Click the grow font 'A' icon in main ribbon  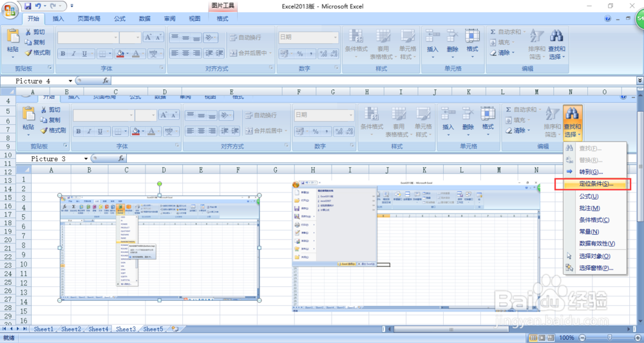[148, 37]
